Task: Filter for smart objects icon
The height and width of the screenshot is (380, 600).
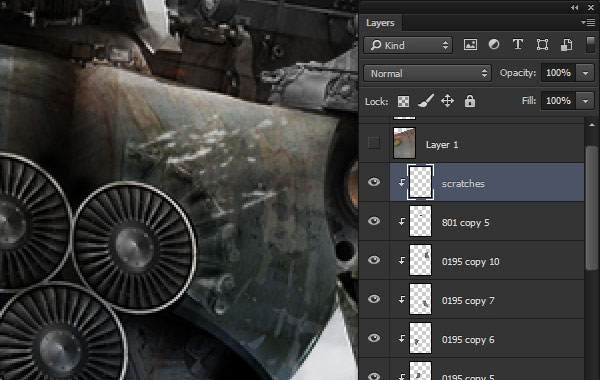Action: (x=566, y=45)
